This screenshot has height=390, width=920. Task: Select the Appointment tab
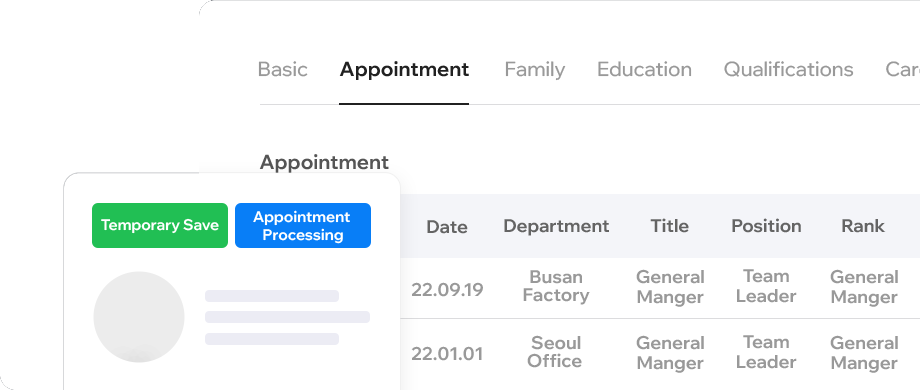[x=404, y=69]
